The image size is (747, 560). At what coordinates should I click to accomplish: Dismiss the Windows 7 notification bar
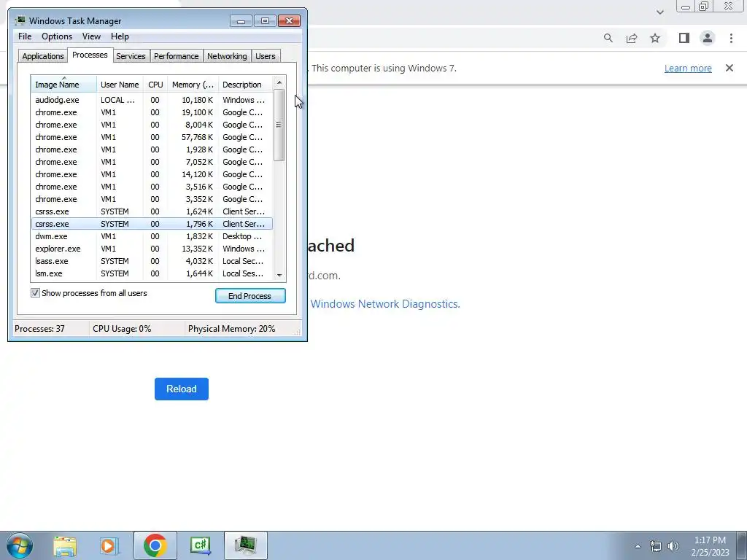[729, 68]
